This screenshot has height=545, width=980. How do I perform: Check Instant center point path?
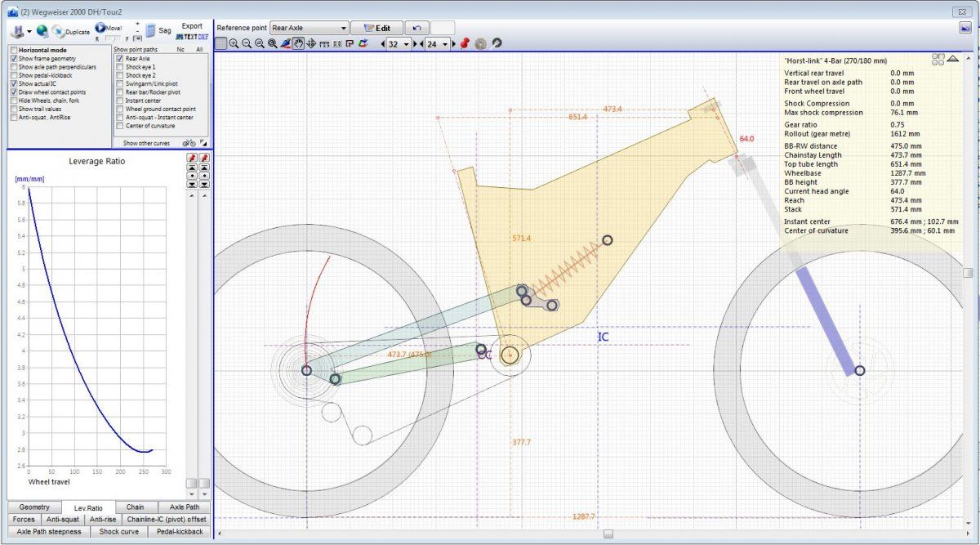pos(120,101)
